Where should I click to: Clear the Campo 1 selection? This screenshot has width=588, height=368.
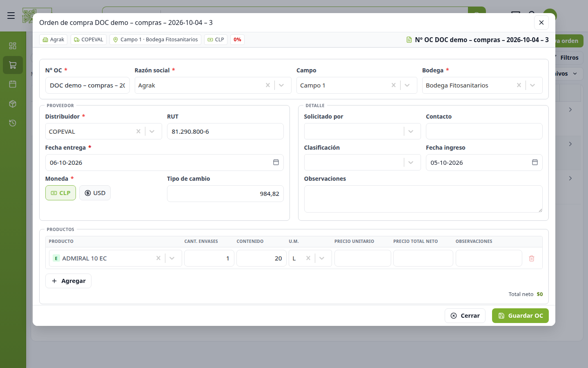pos(394,85)
